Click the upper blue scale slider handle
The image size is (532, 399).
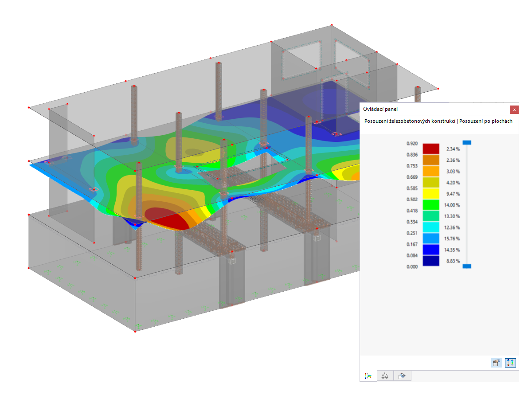tap(466, 142)
